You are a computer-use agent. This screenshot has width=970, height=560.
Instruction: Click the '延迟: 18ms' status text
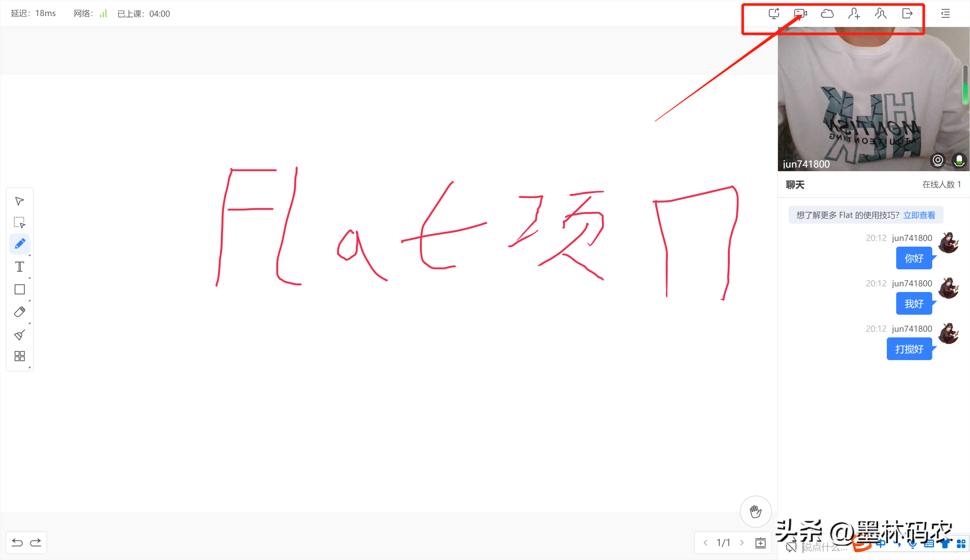(33, 13)
